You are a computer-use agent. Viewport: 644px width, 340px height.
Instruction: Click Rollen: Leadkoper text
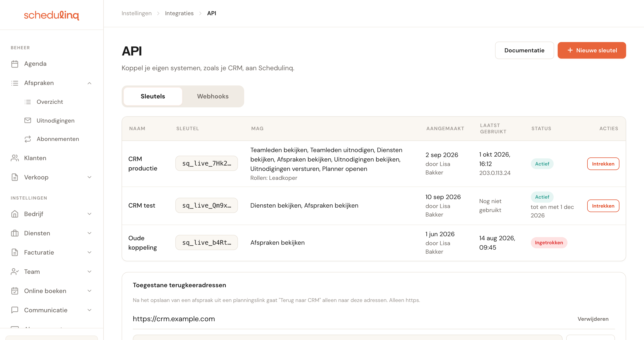click(x=274, y=178)
